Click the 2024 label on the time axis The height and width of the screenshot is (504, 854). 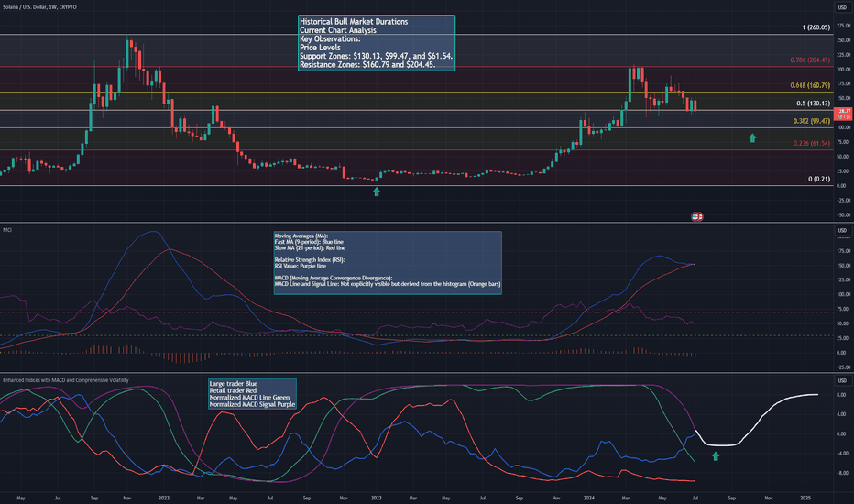[x=589, y=498]
